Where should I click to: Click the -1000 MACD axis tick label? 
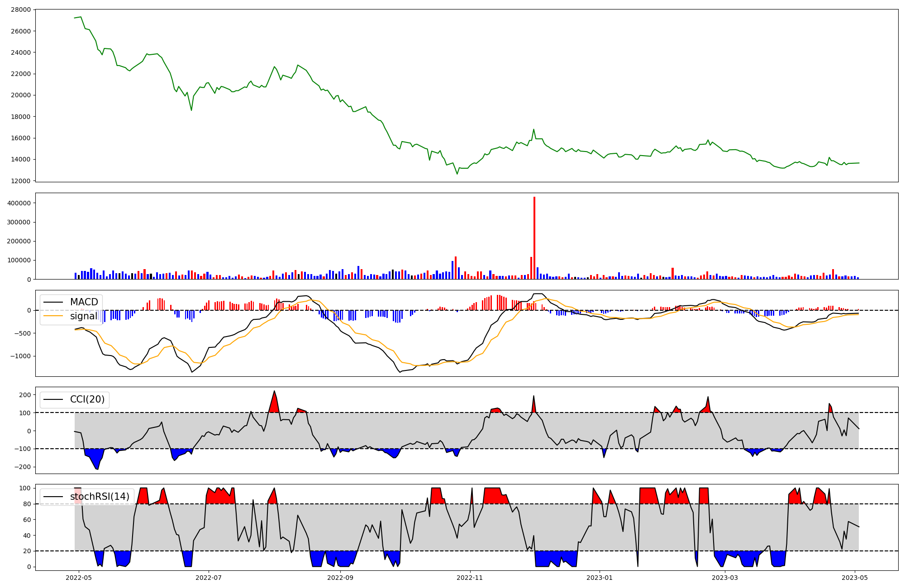pyautogui.click(x=20, y=356)
